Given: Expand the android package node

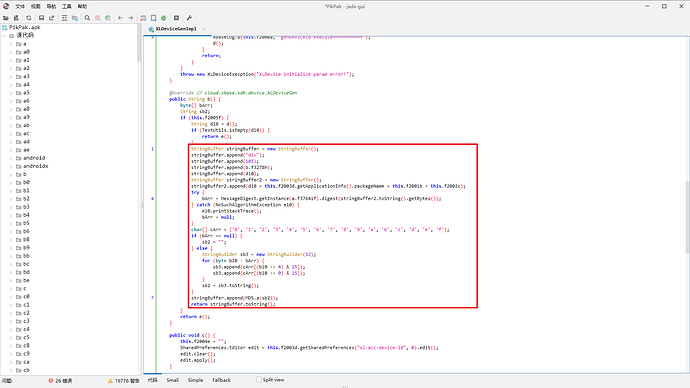Looking at the screenshot, I should click(x=11, y=158).
